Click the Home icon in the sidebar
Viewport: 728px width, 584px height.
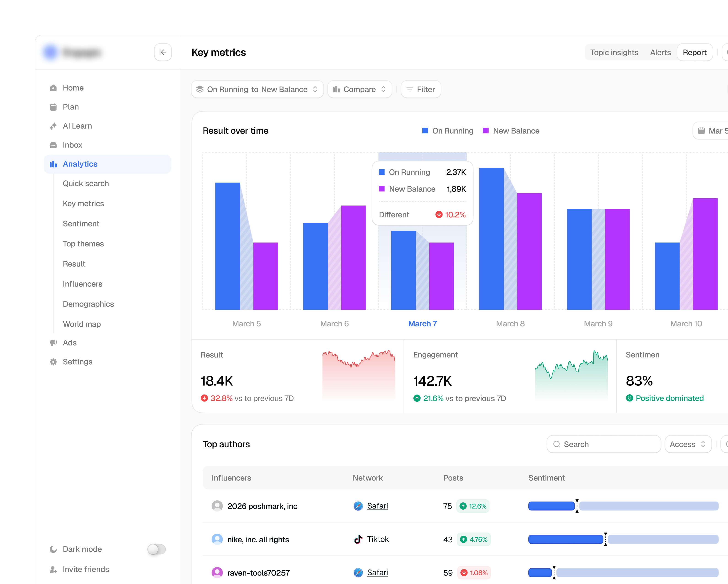coord(53,88)
